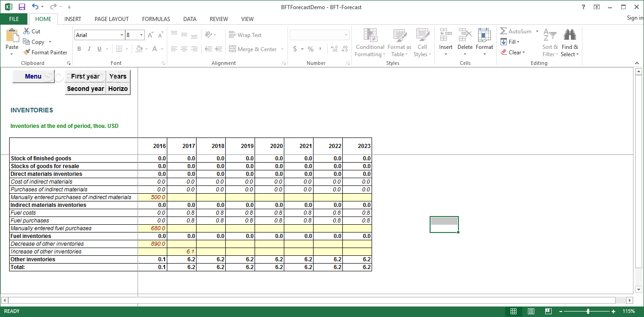Save the workbook with the floppy disk icon

[22, 7]
